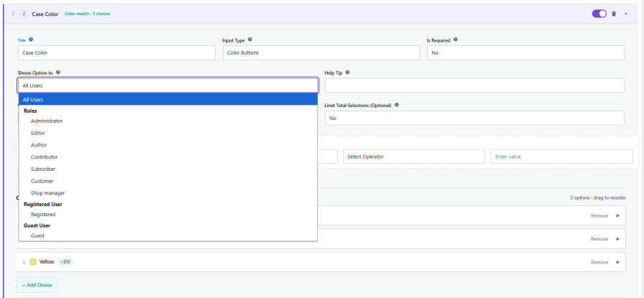
Task: Click the Color swatch 3 choices badge
Action: pyautogui.click(x=88, y=14)
